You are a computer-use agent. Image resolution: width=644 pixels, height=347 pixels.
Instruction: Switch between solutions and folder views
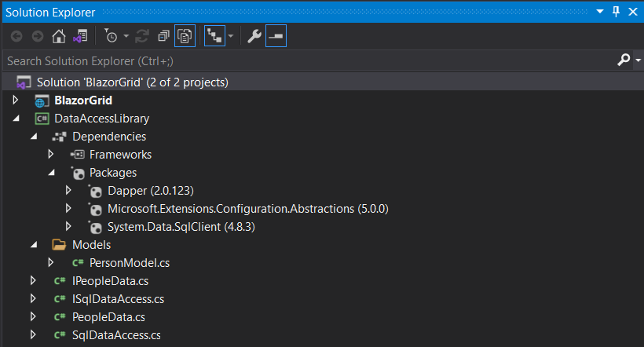80,37
